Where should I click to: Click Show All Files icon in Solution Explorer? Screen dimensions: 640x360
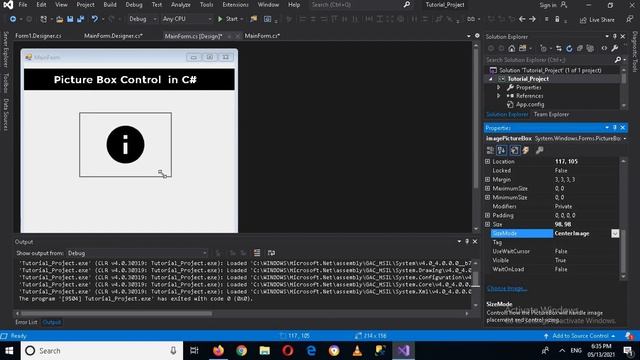coord(590,49)
